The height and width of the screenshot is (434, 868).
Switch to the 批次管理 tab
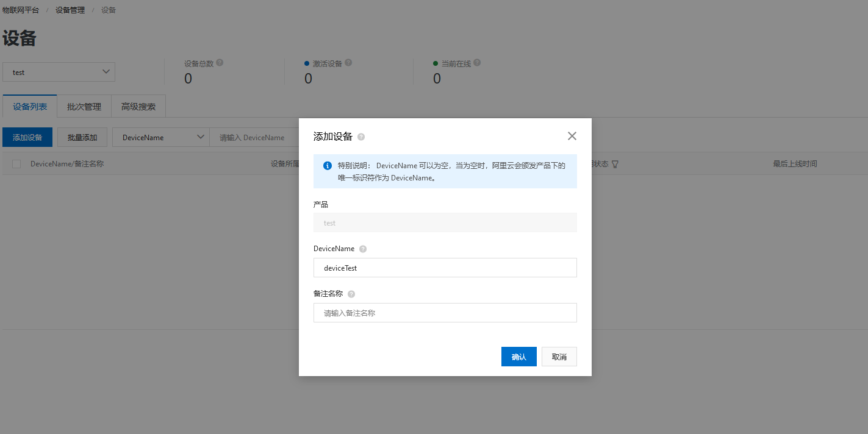(x=84, y=106)
